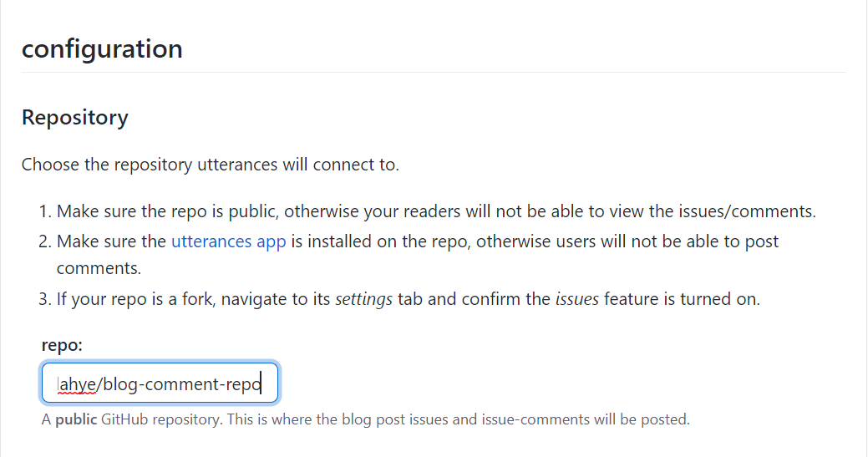Click the words GitHub repository in the helper text
The height and width of the screenshot is (457, 868).
(x=161, y=419)
